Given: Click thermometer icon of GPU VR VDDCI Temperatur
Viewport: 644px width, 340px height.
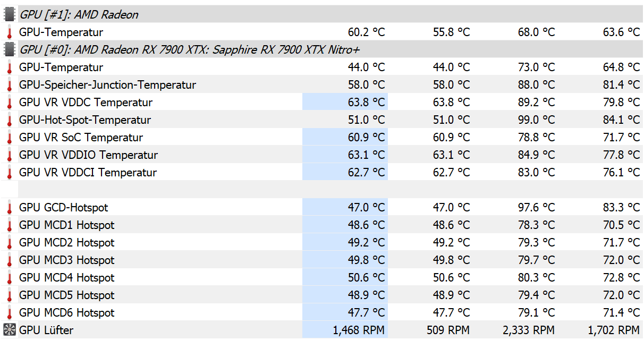Looking at the screenshot, I should click(10, 173).
